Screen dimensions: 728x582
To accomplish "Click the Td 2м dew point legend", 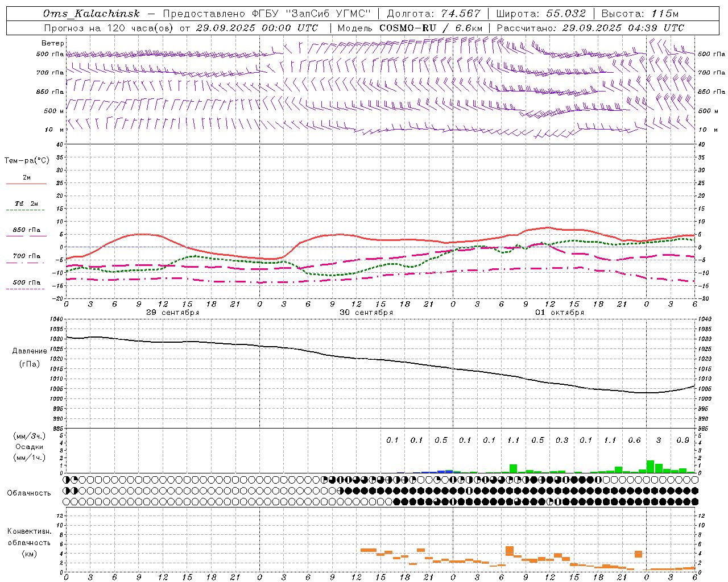I will (x=27, y=203).
